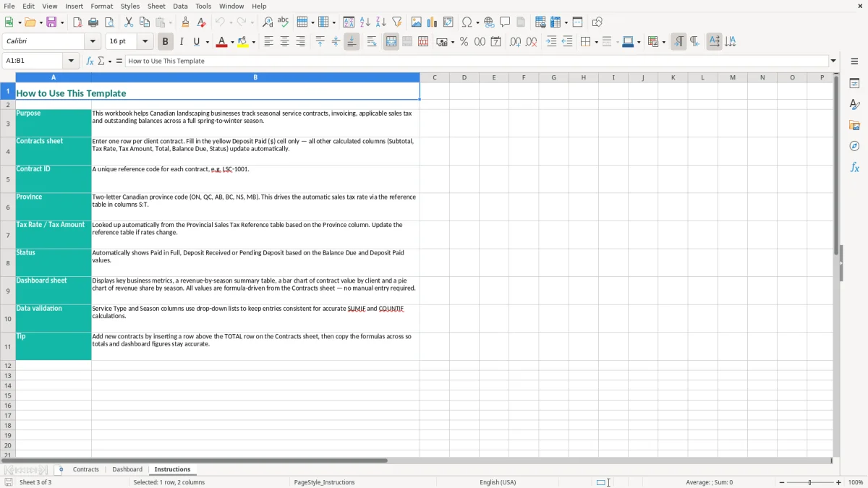The width and height of the screenshot is (868, 488).
Task: Open the Format menu
Action: 101,6
